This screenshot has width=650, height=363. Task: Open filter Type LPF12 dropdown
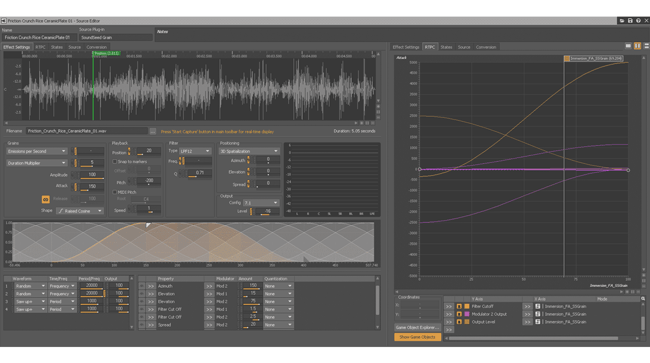click(x=195, y=151)
